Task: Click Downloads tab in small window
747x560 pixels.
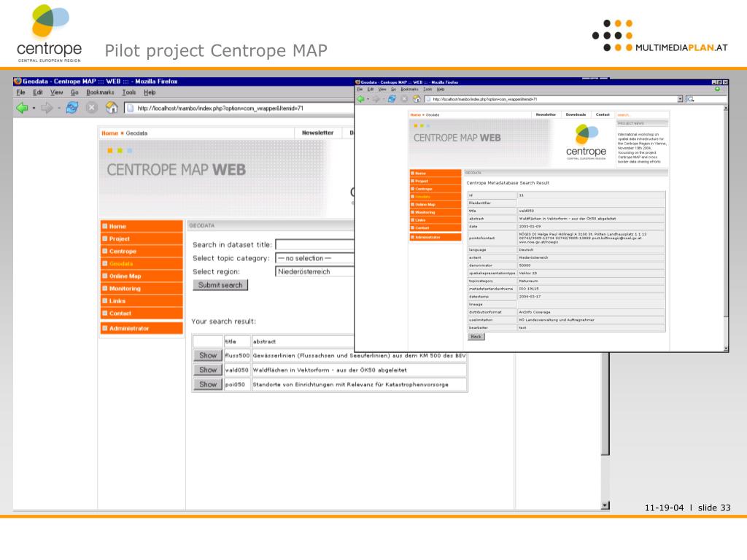Action: pos(576,114)
